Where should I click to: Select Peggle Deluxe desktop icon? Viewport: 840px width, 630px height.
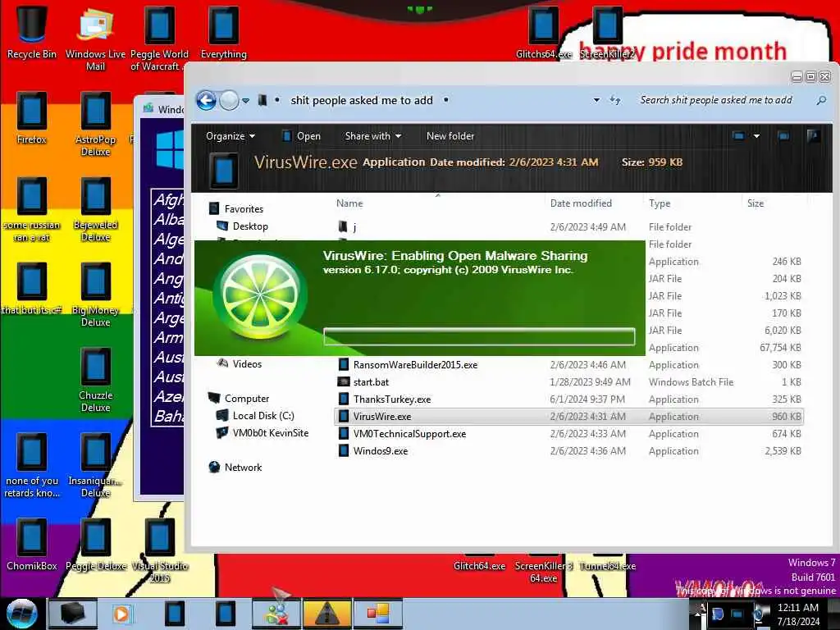click(x=95, y=545)
